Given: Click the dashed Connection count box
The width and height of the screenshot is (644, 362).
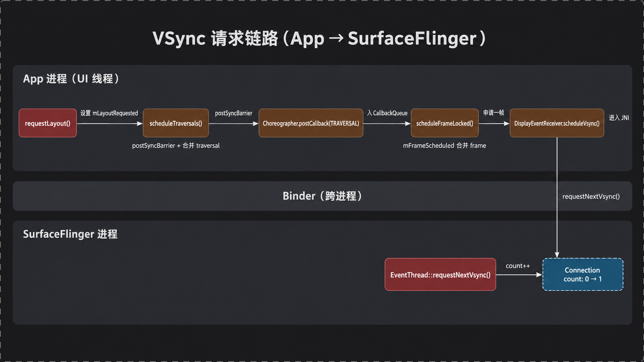Looking at the screenshot, I should click(x=583, y=275).
